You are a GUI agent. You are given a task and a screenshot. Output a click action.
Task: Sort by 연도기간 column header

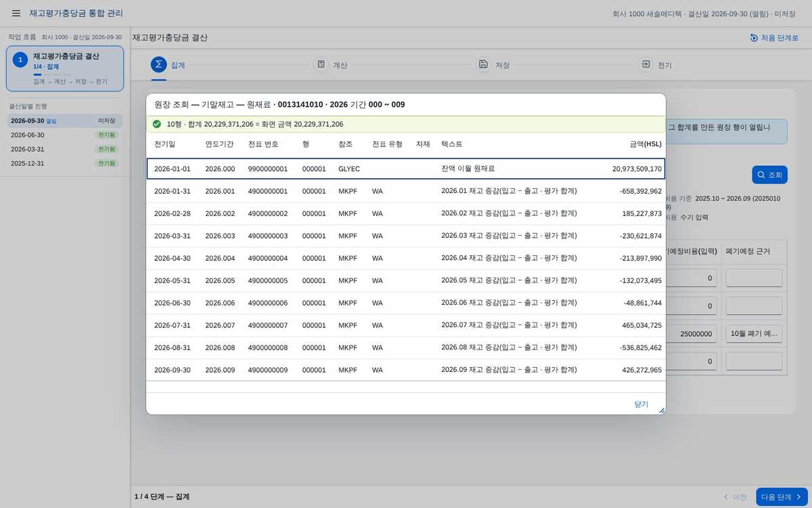219,144
